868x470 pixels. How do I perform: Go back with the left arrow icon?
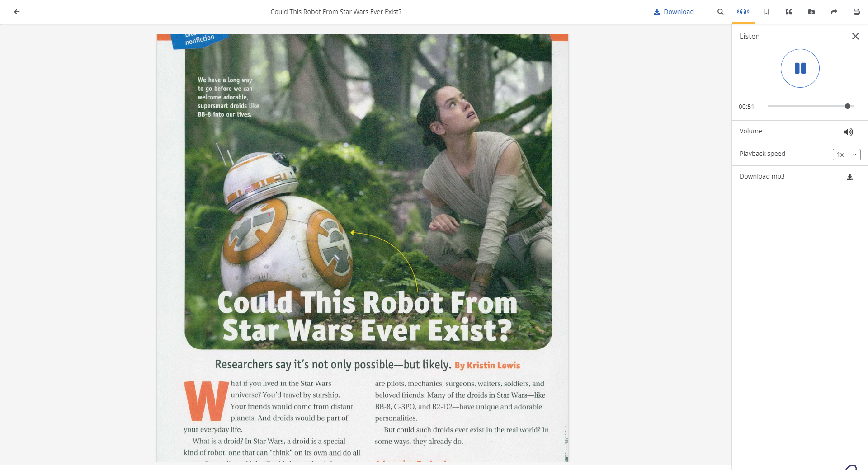point(17,12)
